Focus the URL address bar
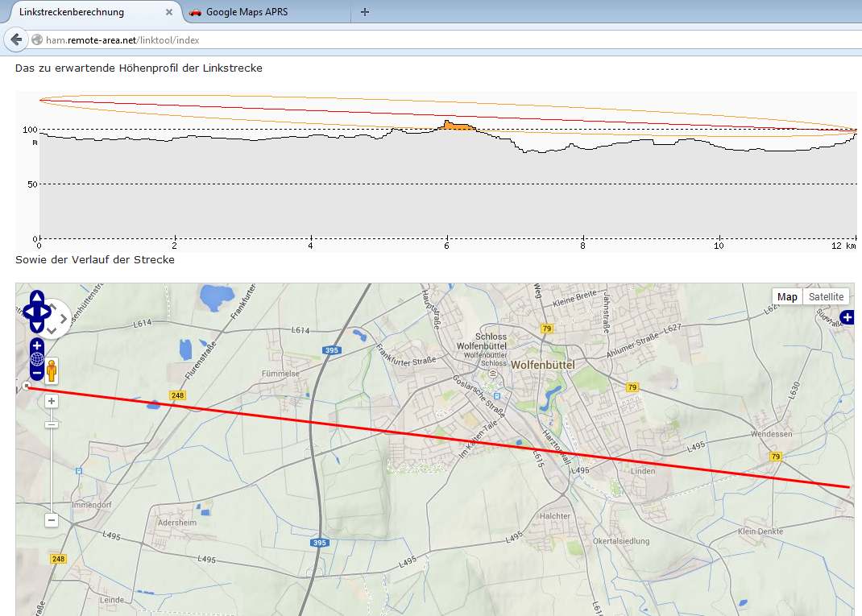The width and height of the screenshot is (862, 616). pos(403,39)
